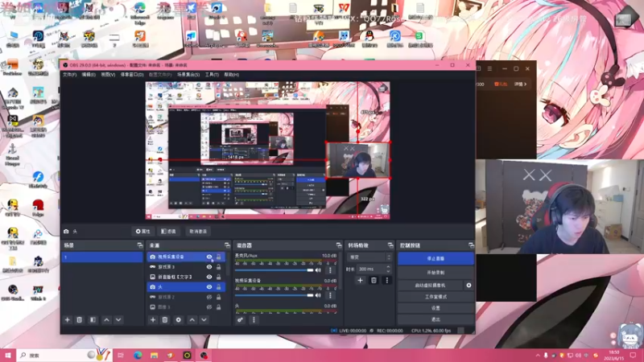Open the 帮助(H) menu in OBS
This screenshot has width=644, height=362.
click(232, 75)
